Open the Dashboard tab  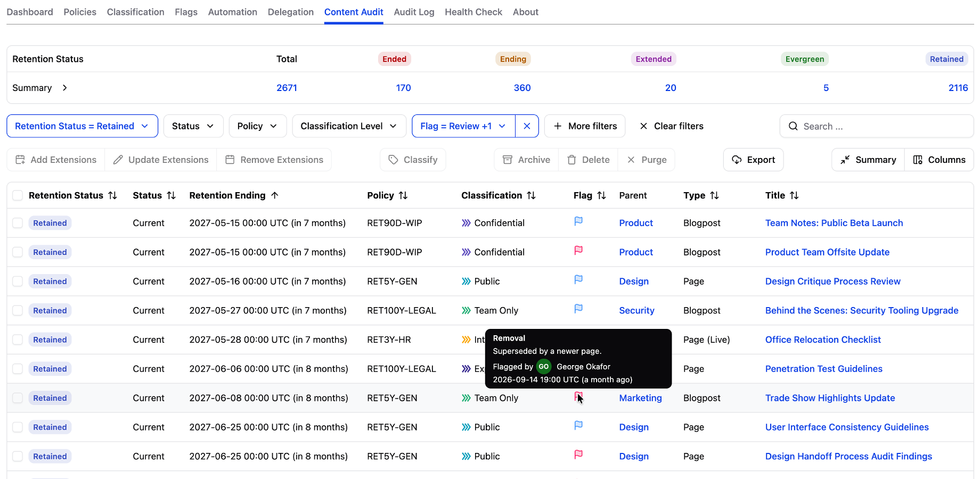(x=30, y=12)
